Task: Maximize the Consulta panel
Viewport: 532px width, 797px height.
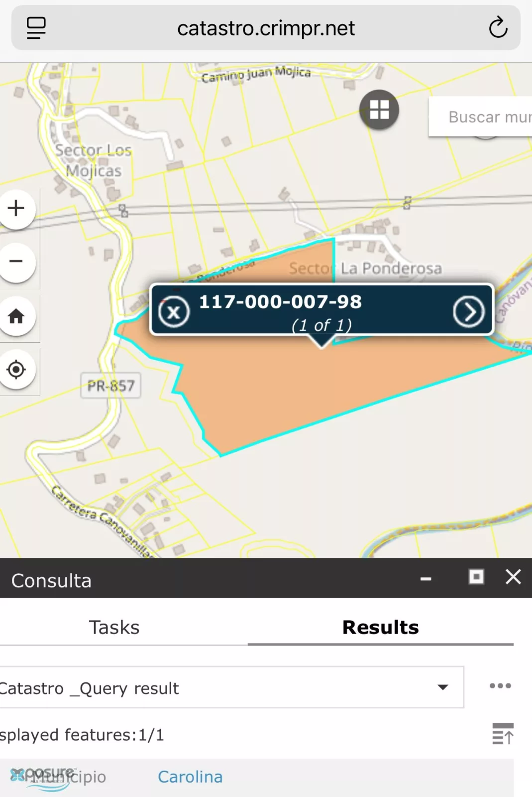Action: coord(476,577)
